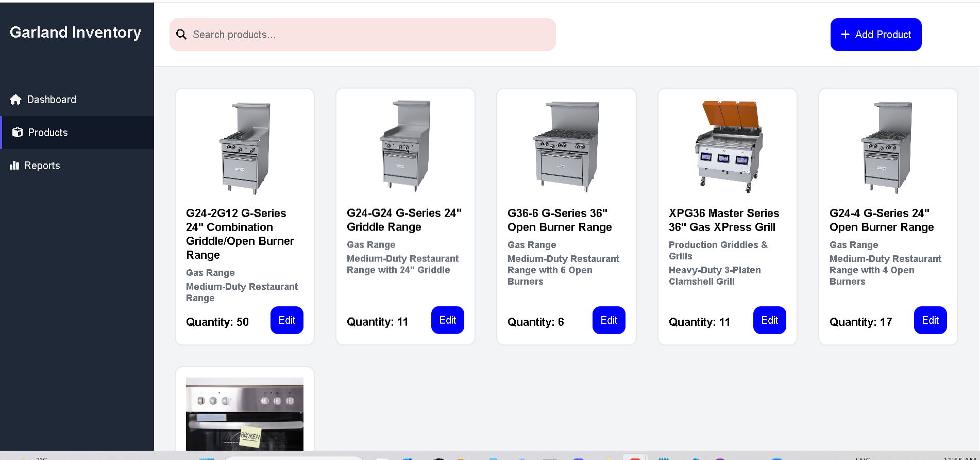The width and height of the screenshot is (980, 460).
Task: Click the plus icon in Add Product
Action: point(846,35)
